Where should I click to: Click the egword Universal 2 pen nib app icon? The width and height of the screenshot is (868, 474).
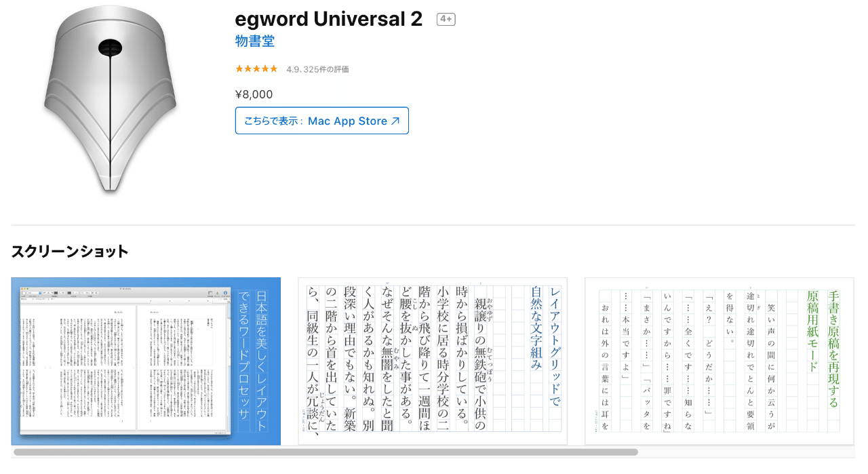coord(111,100)
